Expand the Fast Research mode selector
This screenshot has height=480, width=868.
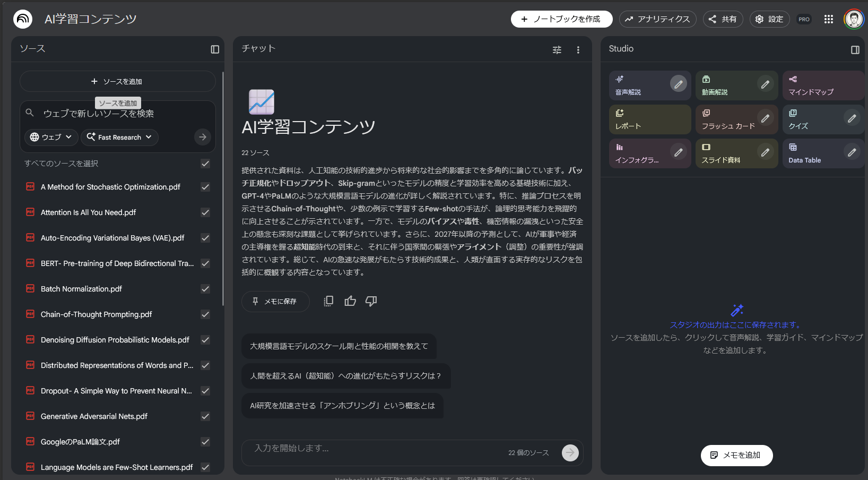click(119, 137)
